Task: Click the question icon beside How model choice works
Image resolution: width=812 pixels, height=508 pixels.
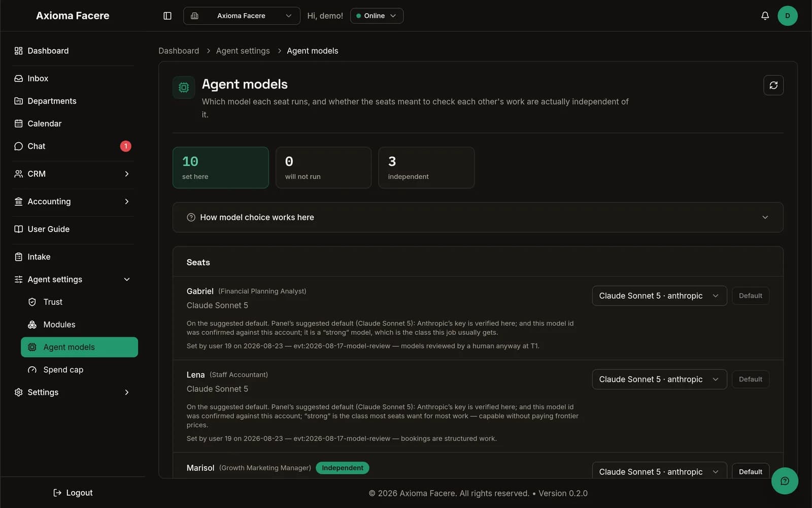Action: pyautogui.click(x=191, y=217)
